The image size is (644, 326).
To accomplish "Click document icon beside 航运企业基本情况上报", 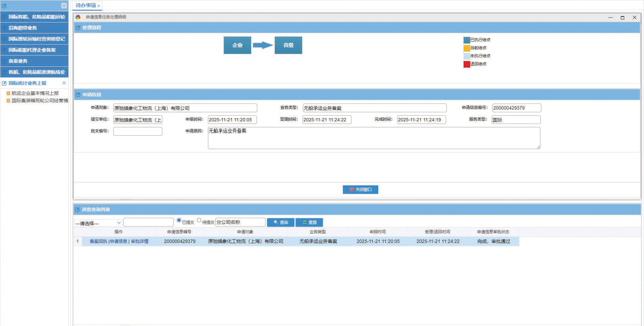I will point(8,93).
